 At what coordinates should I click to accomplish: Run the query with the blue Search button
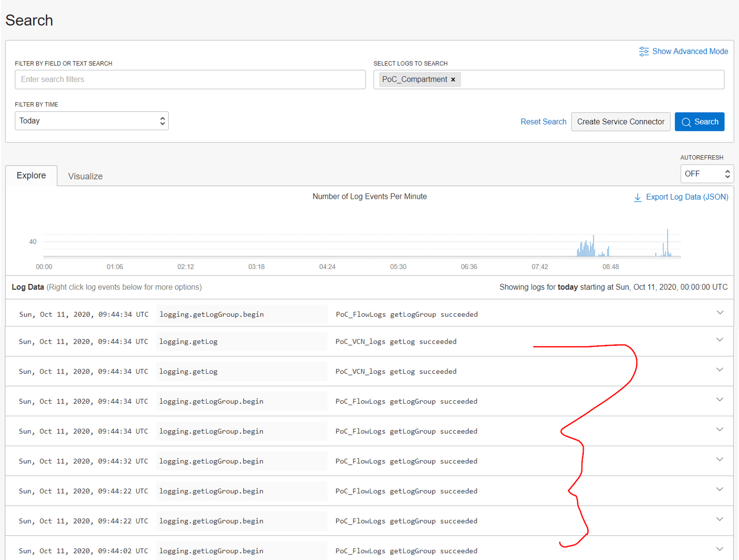coord(699,122)
